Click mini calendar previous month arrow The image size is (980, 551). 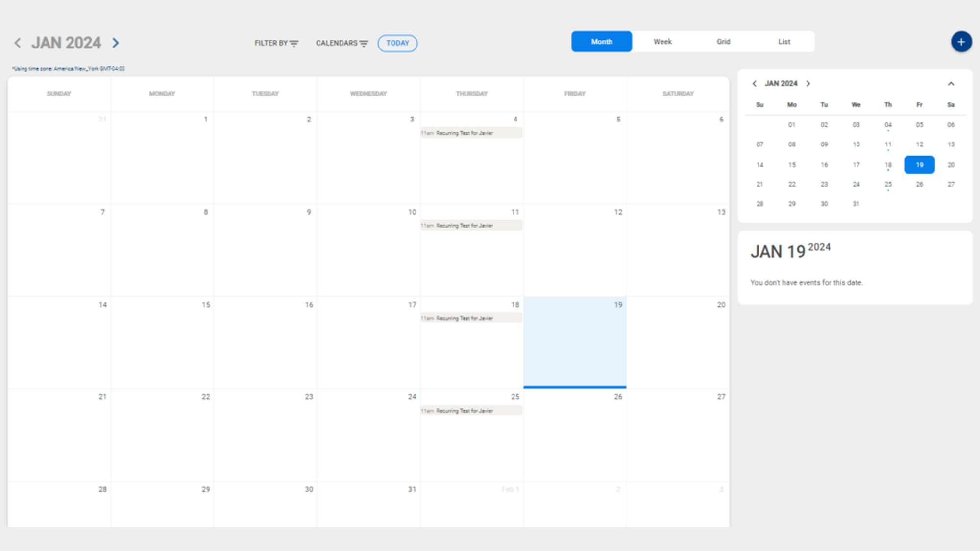pos(755,84)
